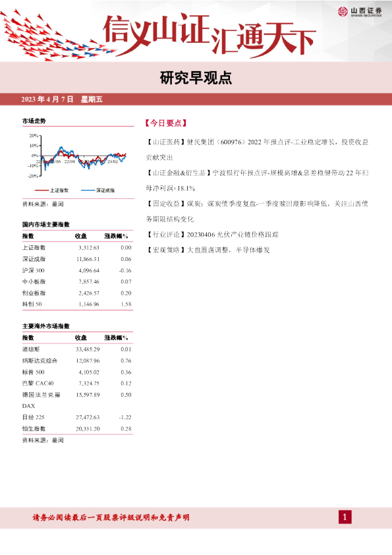Viewport: 392px width, 555px height.
Task: Open the 行业评论 光伏产业链价格跟踪 headline
Action: [212, 234]
